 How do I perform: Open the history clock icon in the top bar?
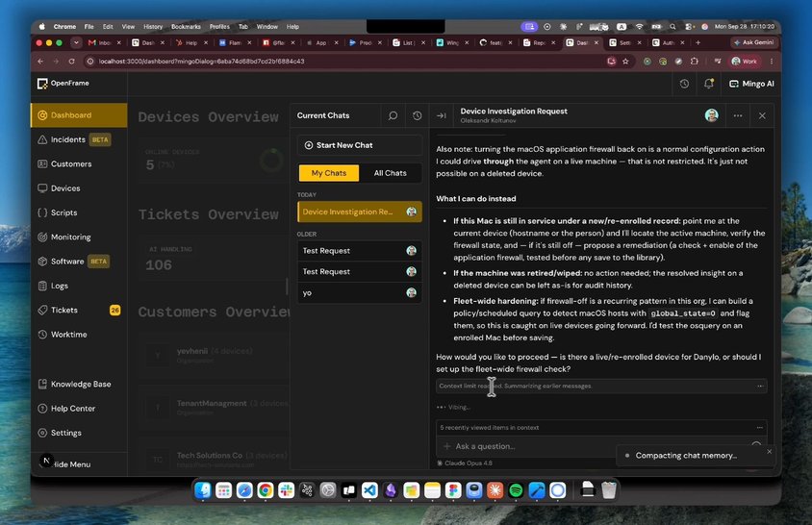pyautogui.click(x=684, y=84)
